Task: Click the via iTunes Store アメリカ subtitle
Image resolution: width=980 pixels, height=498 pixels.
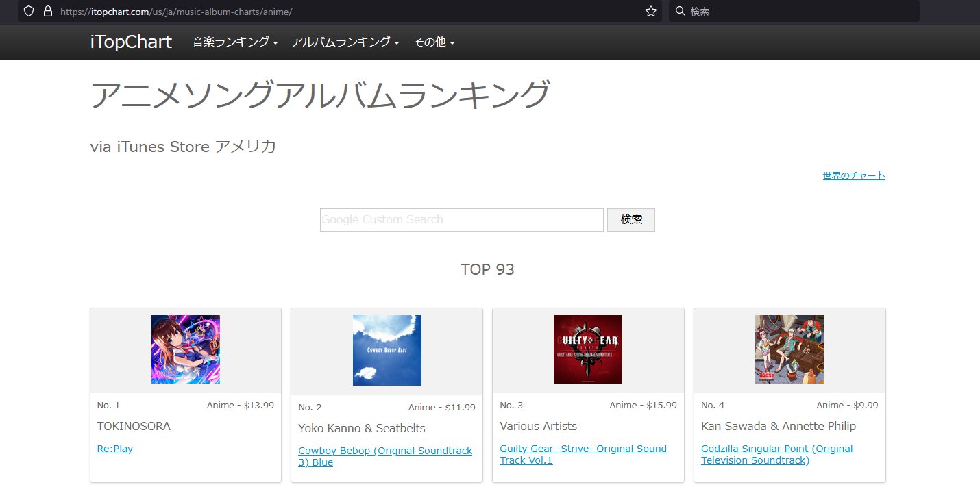Action: tap(183, 147)
